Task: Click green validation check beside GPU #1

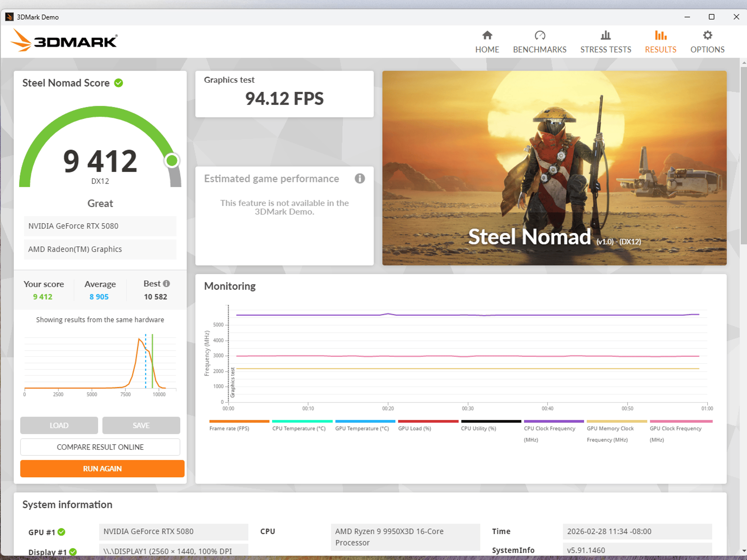Action: tap(61, 532)
